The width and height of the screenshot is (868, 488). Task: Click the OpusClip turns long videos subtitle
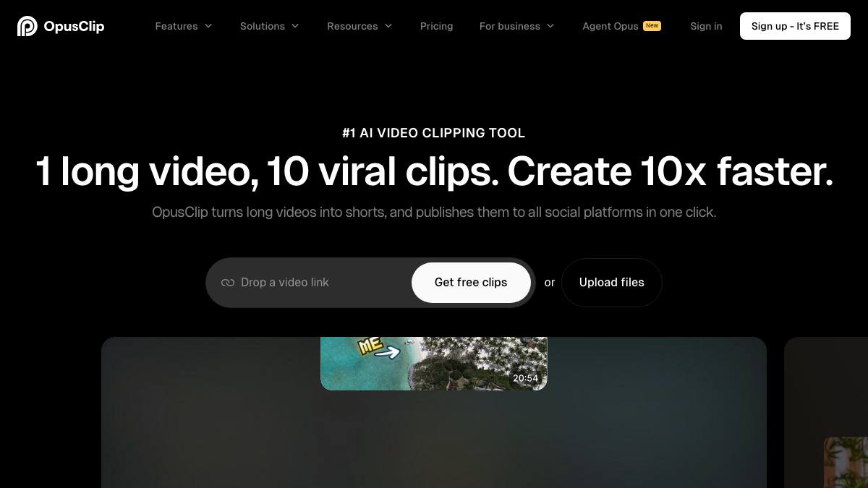coord(434,213)
